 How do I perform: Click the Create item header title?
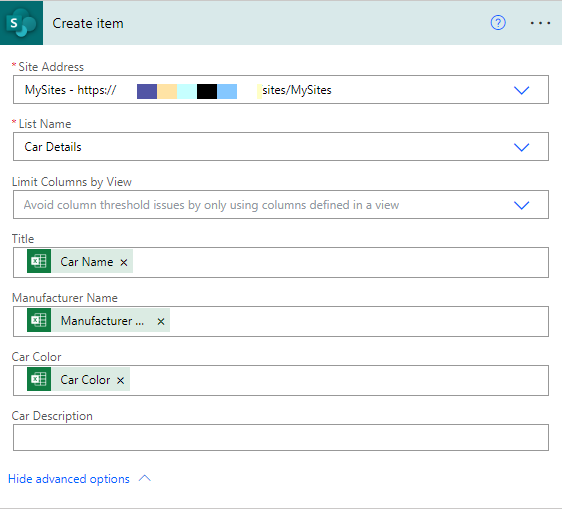88,23
